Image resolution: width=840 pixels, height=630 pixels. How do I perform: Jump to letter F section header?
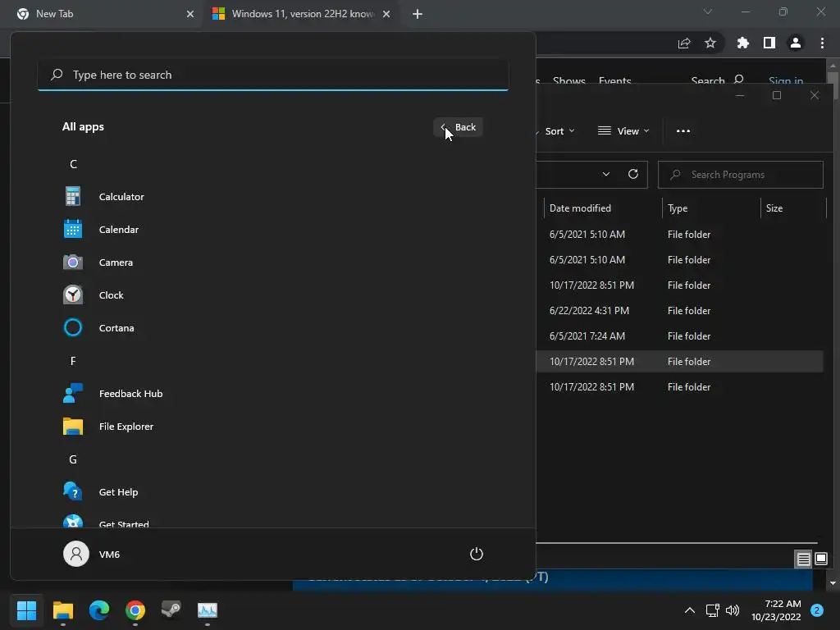[73, 361]
